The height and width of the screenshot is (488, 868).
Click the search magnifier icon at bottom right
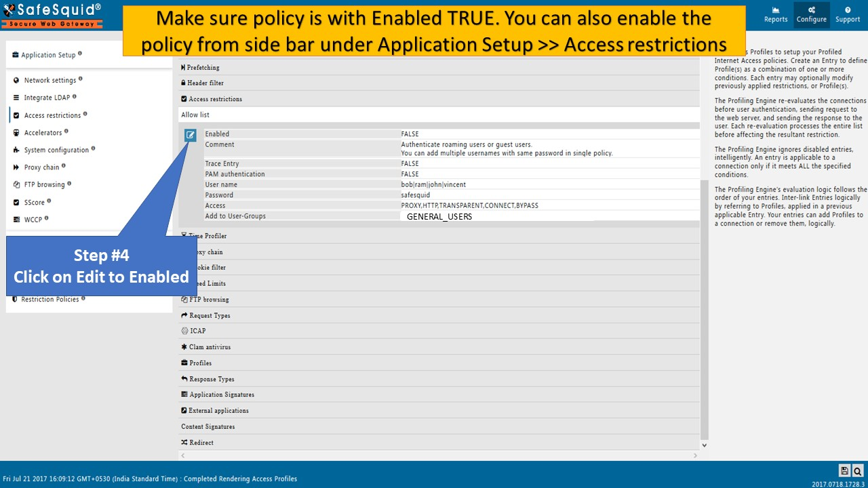point(858,470)
